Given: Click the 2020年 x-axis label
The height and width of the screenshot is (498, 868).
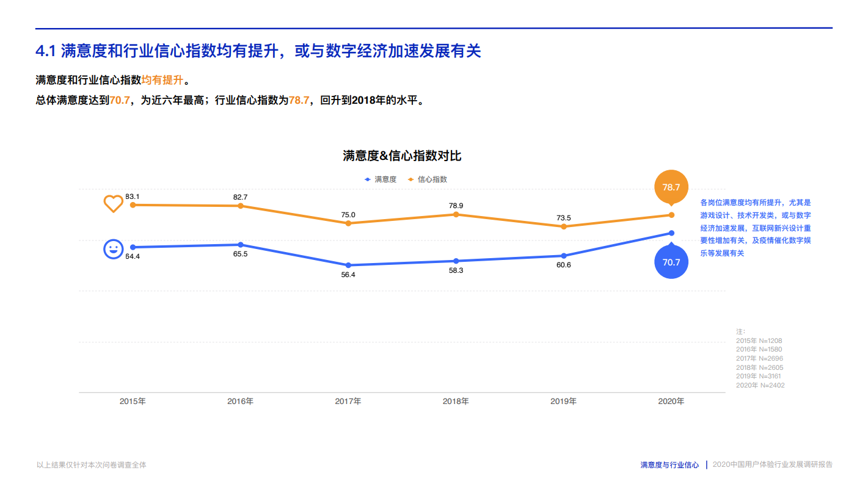Looking at the screenshot, I should [x=671, y=402].
